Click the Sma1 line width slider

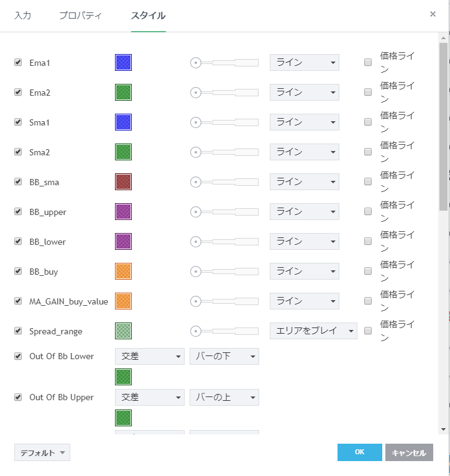(224, 122)
